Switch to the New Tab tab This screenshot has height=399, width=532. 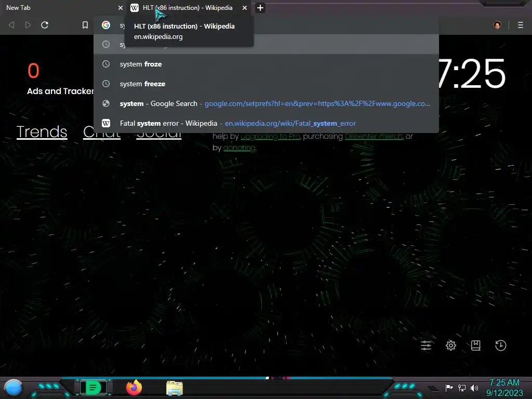tap(61, 8)
